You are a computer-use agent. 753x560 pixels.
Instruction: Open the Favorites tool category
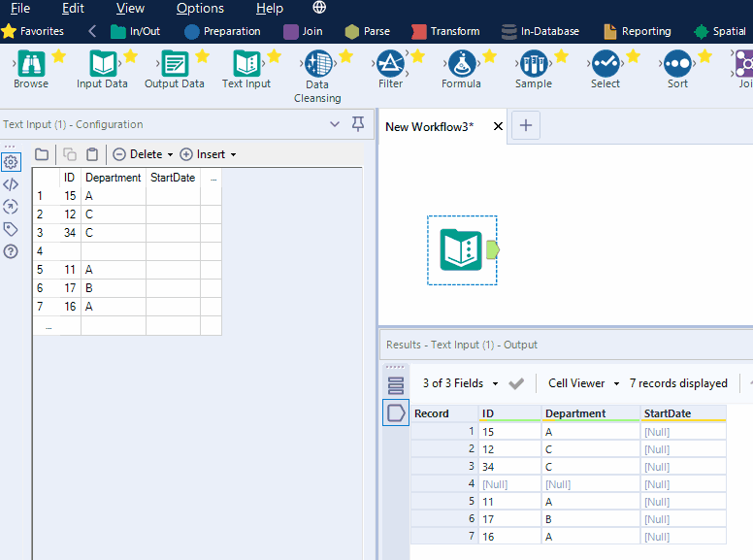(x=33, y=31)
